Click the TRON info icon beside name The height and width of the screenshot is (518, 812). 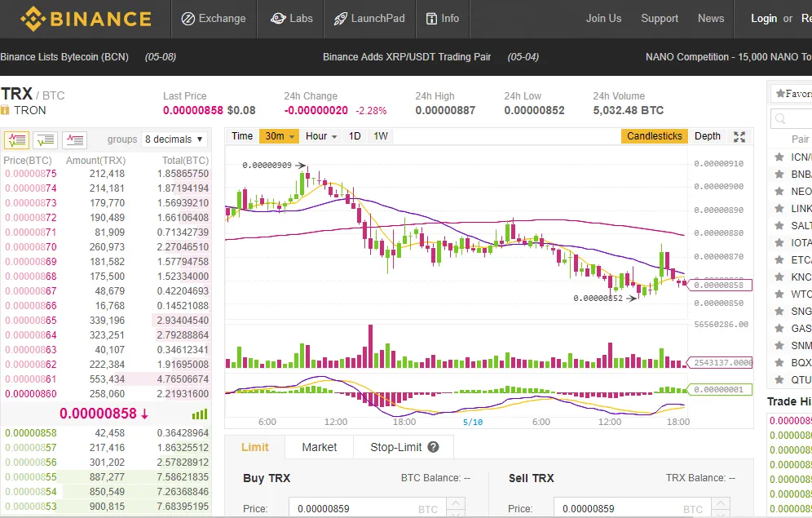5,110
